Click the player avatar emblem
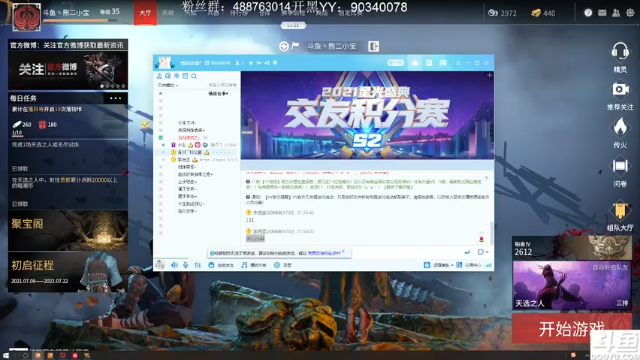Screen dimensions: 640x360 pyautogui.click(x=27, y=17)
